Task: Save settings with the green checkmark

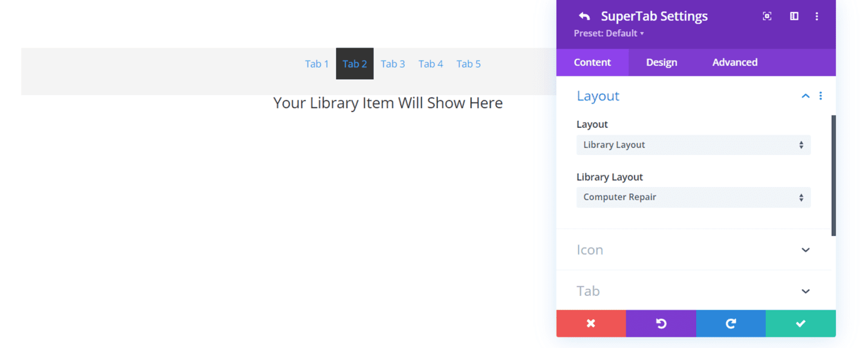Action: [x=801, y=323]
